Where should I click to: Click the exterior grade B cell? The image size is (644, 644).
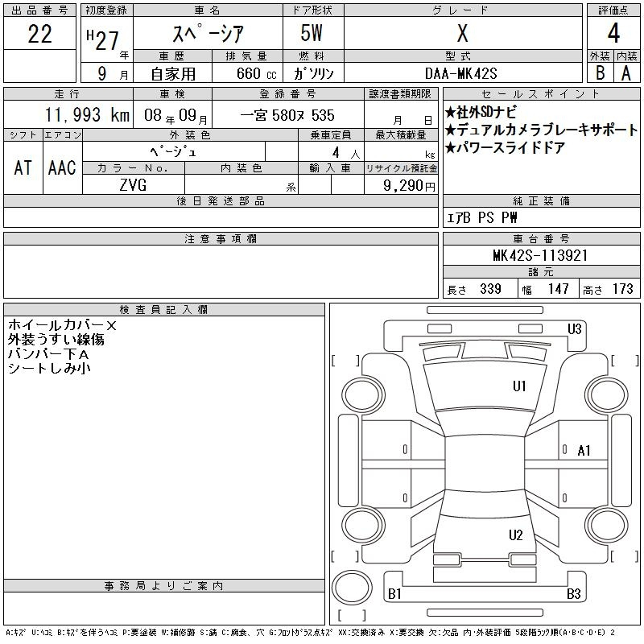[600, 72]
